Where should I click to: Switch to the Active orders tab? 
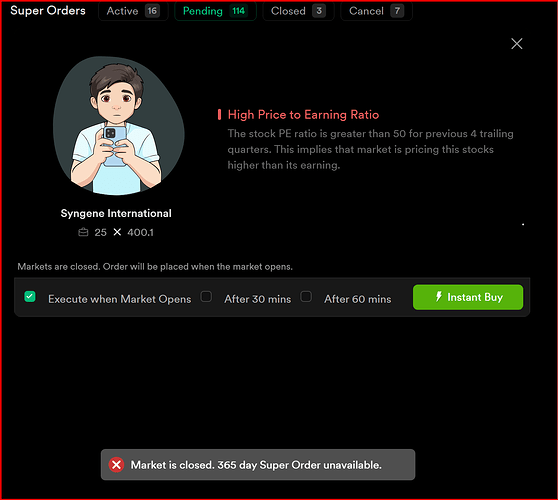coord(133,11)
